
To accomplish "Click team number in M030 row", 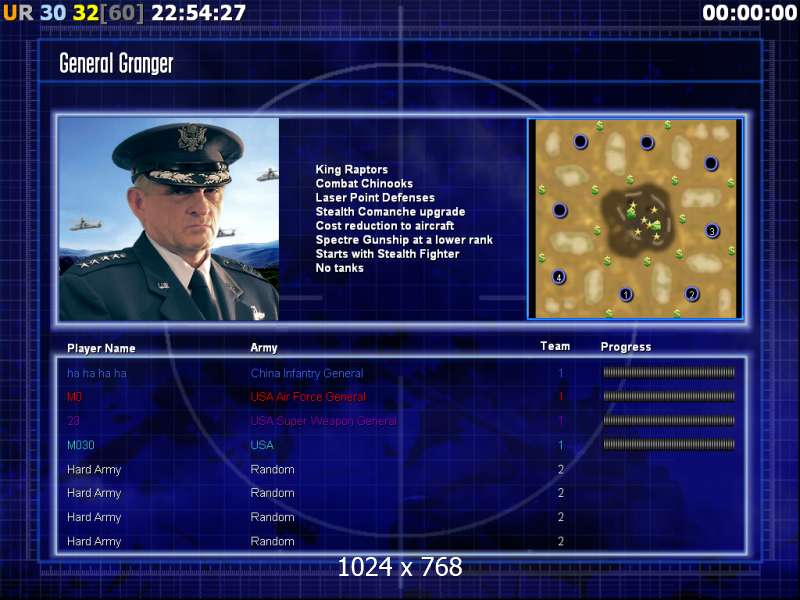I will 561,445.
